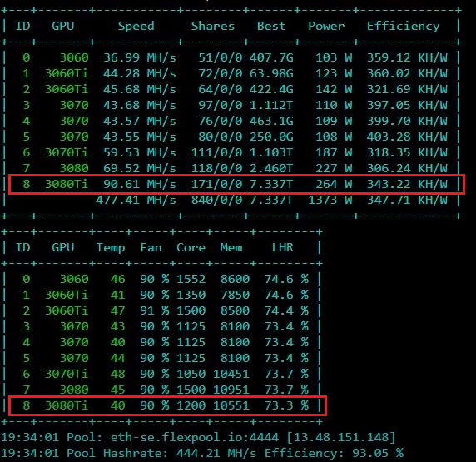The width and height of the screenshot is (476, 462).
Task: Select pool address eth-se.flexpool.io:4444
Action: tap(194, 437)
